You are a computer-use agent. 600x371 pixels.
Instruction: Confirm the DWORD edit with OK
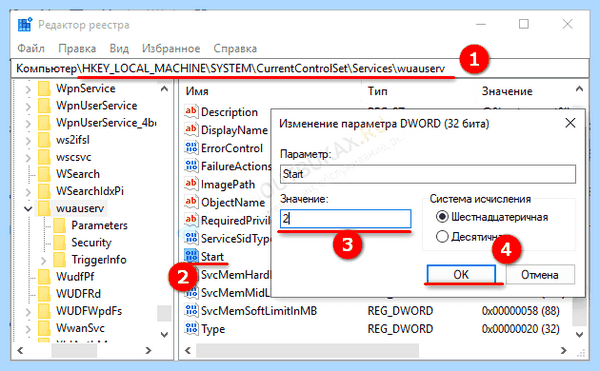pos(461,274)
